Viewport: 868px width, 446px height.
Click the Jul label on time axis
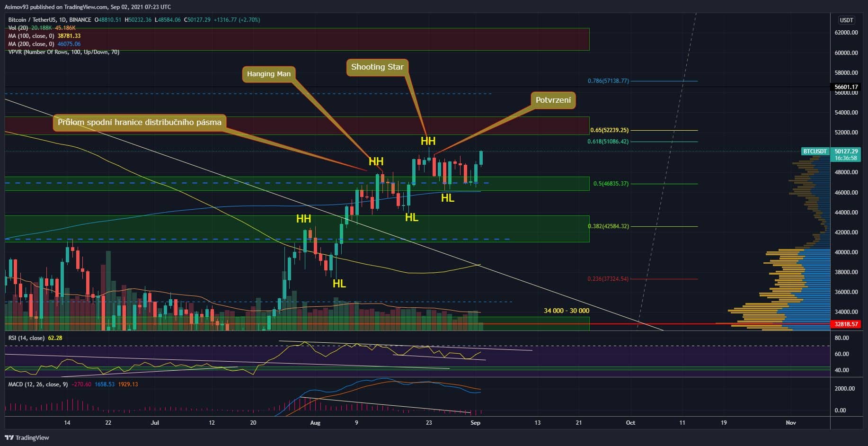(x=154, y=423)
